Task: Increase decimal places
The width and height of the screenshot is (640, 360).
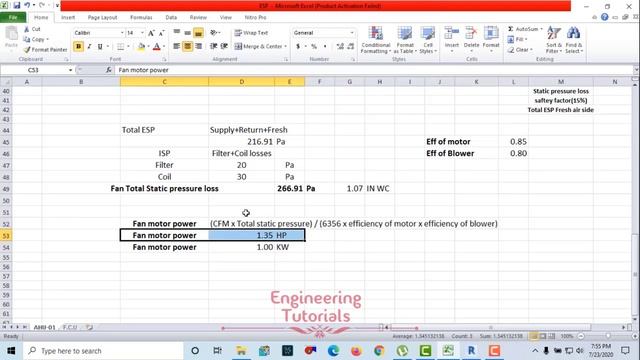Action: (x=340, y=47)
